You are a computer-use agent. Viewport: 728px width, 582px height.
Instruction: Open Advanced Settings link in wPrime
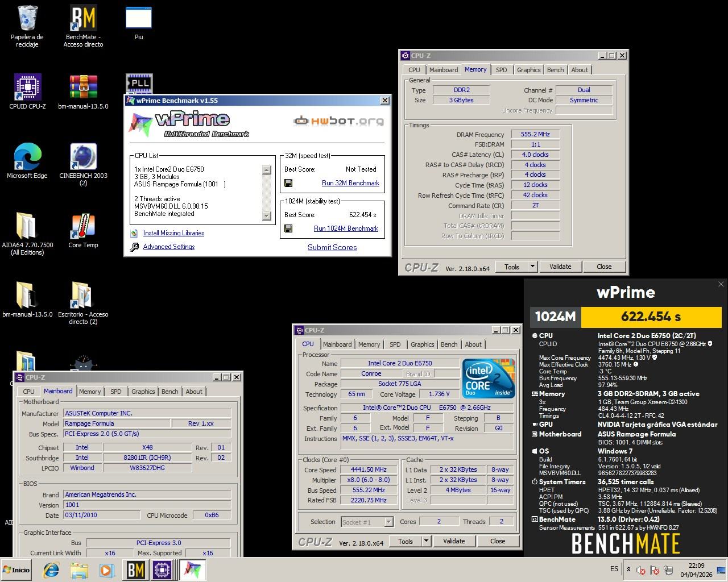[x=169, y=247]
